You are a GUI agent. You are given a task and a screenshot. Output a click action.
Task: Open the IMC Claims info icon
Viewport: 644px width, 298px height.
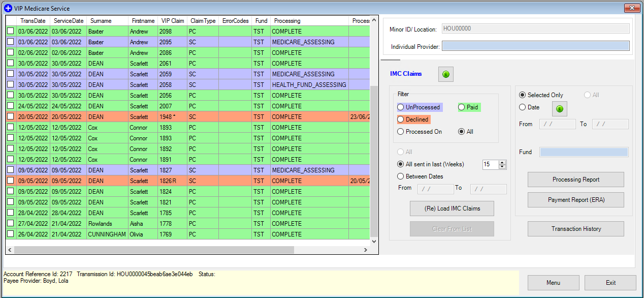coord(445,74)
